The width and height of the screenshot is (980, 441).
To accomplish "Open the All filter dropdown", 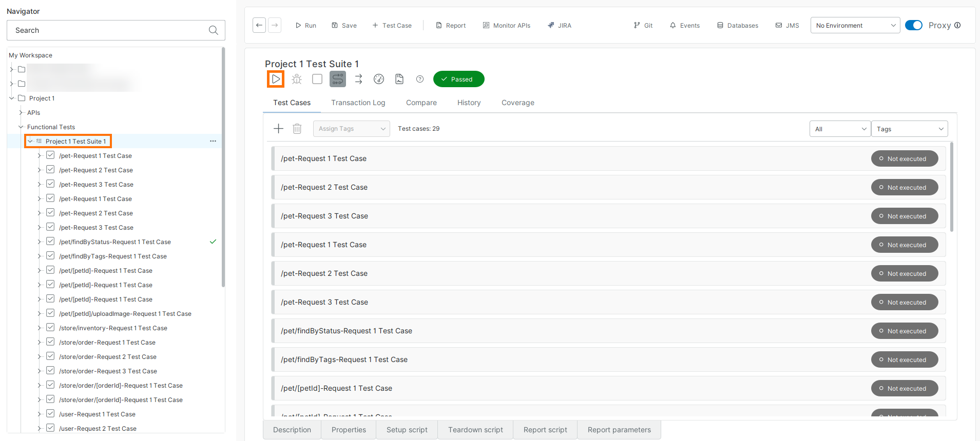I will click(x=840, y=129).
